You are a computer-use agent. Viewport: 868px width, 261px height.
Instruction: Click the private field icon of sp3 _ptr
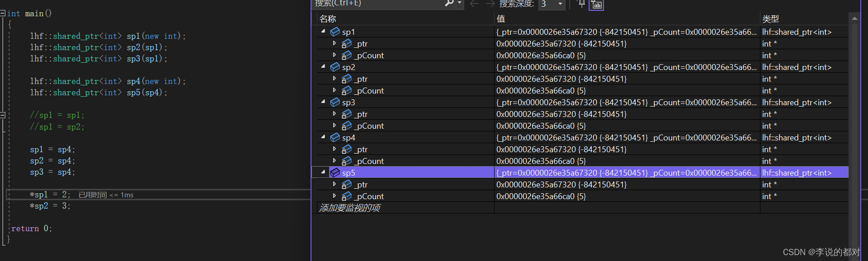pos(347,114)
